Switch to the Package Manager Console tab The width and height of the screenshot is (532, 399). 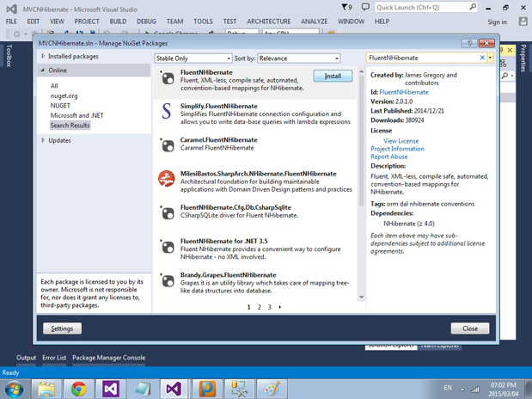pos(108,358)
